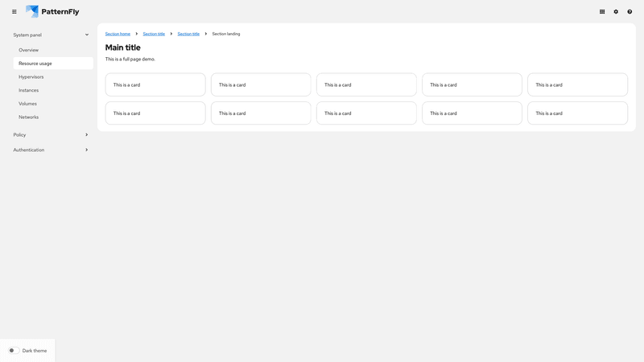Image resolution: width=644 pixels, height=362 pixels.
Task: Select Resource usage nav item
Action: pos(35,64)
